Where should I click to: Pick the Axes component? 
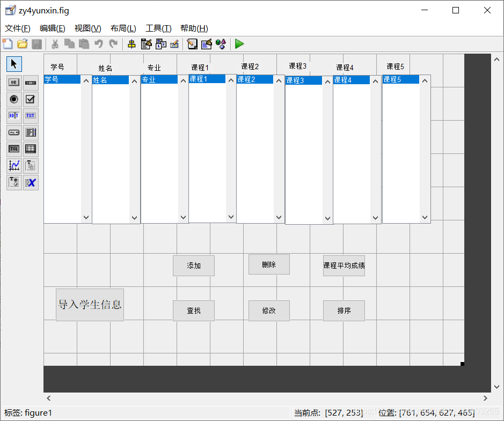(x=14, y=166)
